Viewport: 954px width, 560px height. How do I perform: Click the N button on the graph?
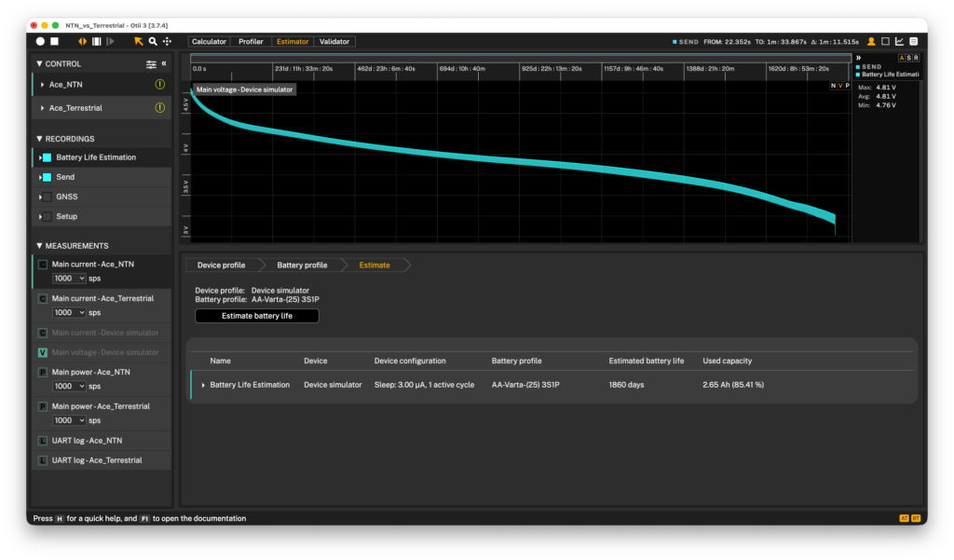(x=834, y=86)
